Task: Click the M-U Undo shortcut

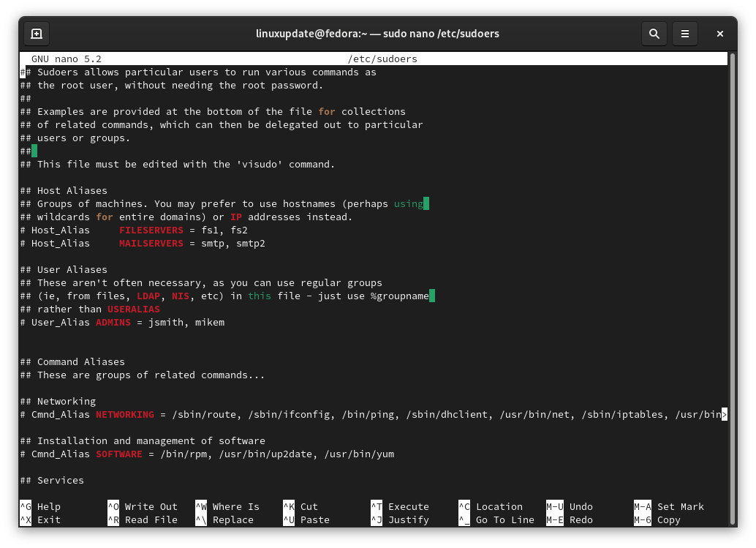Action: 570,506
